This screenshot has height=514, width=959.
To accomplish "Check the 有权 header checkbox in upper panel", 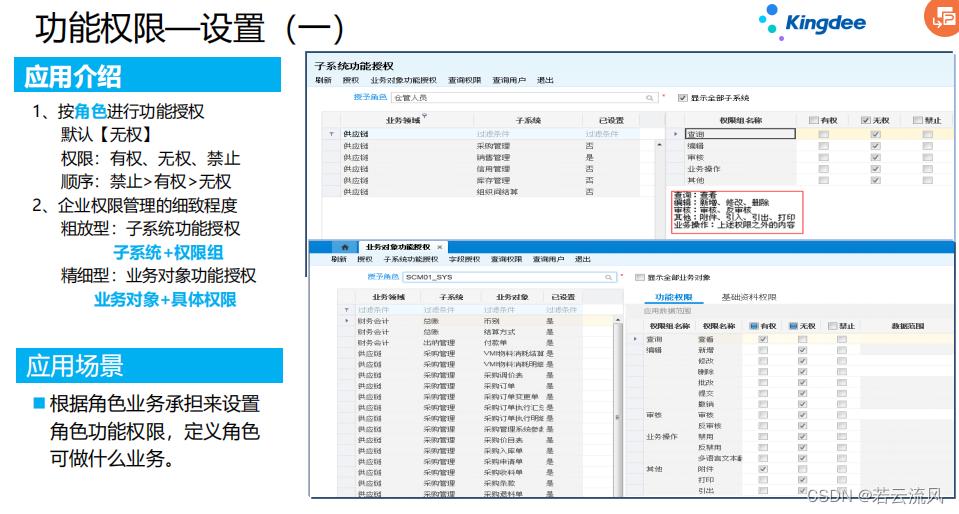I will pyautogui.click(x=813, y=121).
